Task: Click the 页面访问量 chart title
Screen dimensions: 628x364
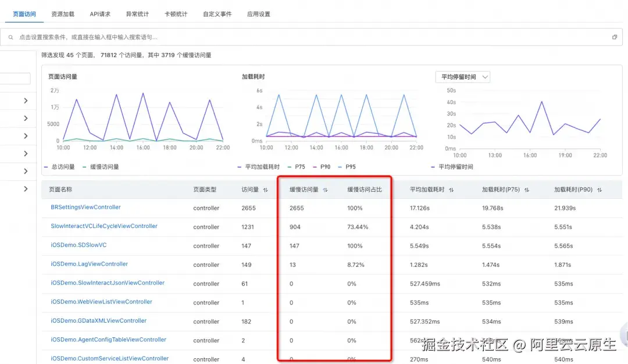Action: click(x=62, y=77)
